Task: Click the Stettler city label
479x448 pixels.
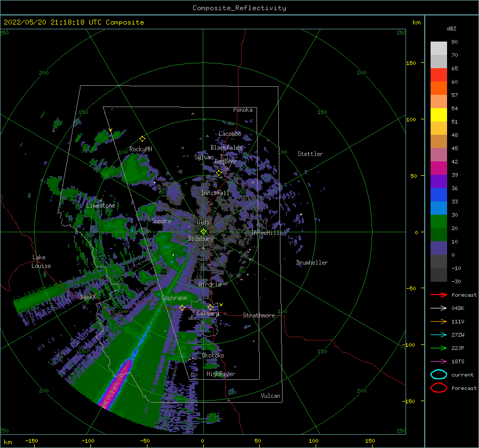Action: (310, 154)
